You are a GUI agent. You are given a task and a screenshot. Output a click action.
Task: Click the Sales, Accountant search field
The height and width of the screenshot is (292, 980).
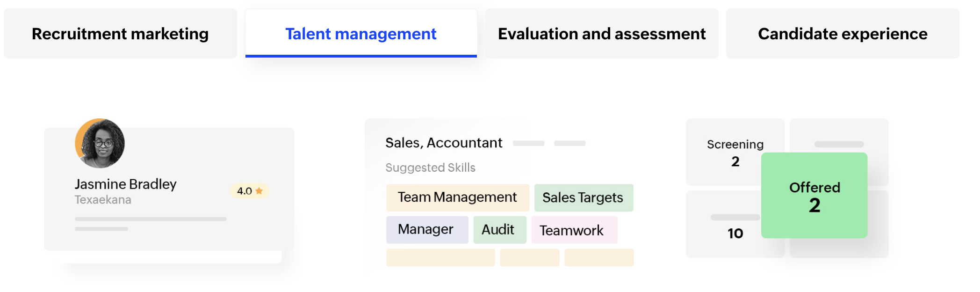pyautogui.click(x=443, y=143)
